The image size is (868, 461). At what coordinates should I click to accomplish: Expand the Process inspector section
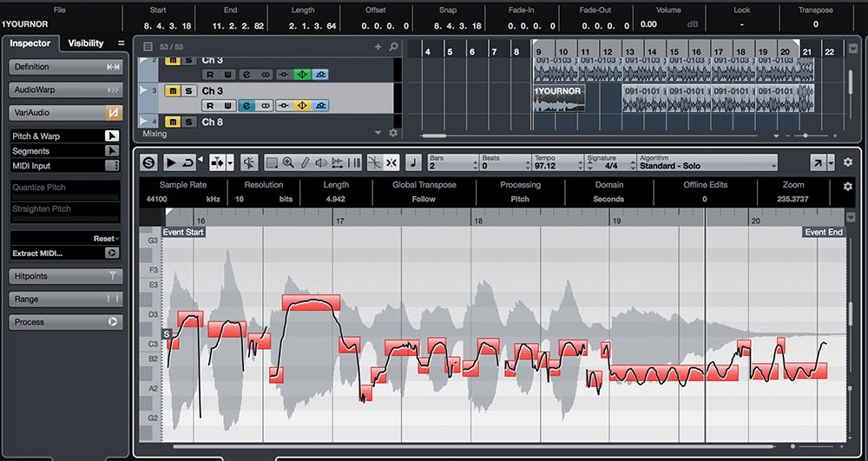[x=66, y=322]
